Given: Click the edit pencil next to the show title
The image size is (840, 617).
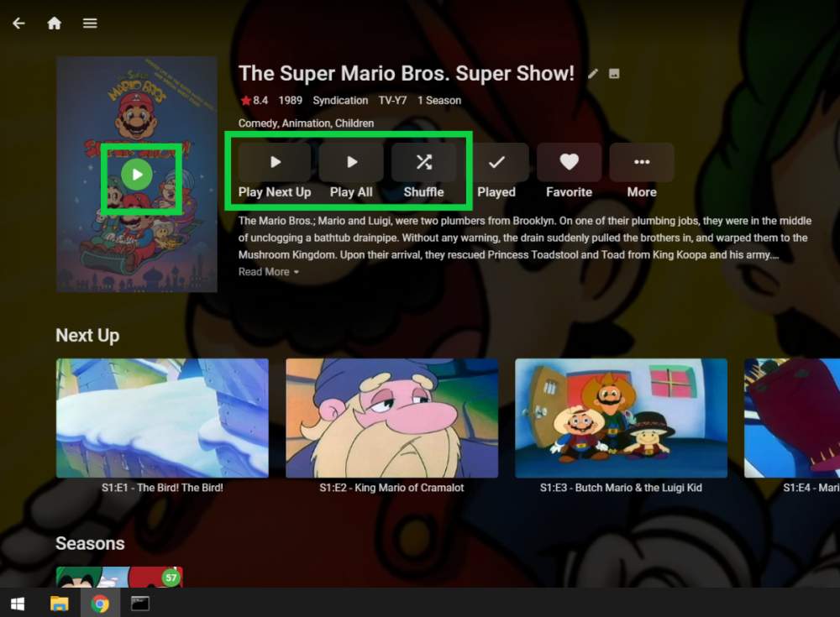Looking at the screenshot, I should tap(593, 73).
